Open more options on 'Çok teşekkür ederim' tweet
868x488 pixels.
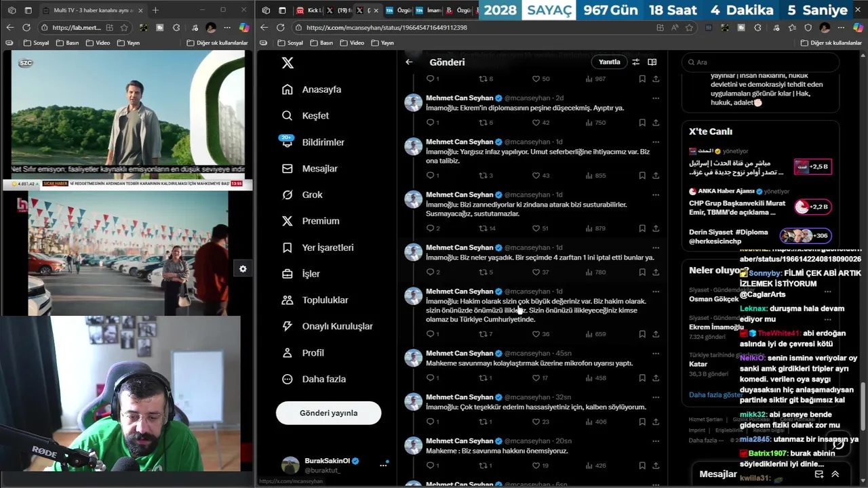656,397
